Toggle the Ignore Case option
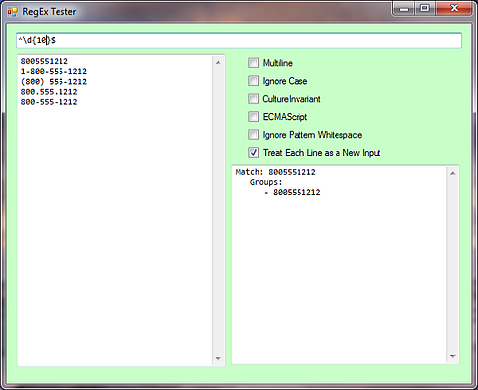478x390 pixels. (253, 81)
